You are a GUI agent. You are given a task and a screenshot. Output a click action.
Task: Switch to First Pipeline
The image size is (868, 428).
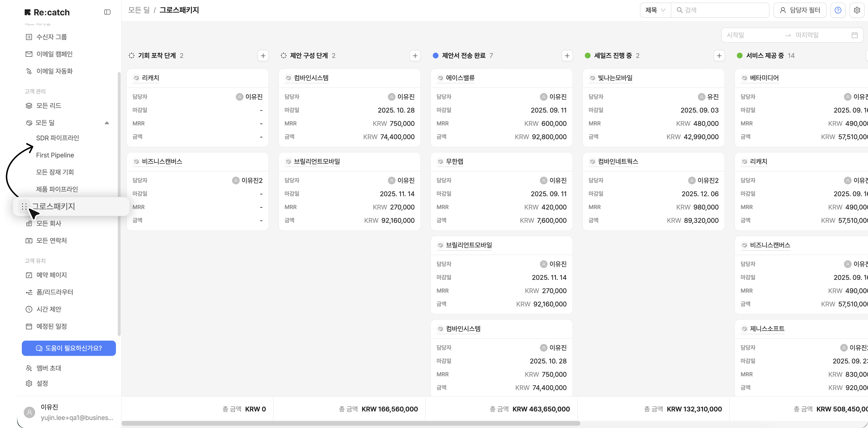pyautogui.click(x=55, y=155)
